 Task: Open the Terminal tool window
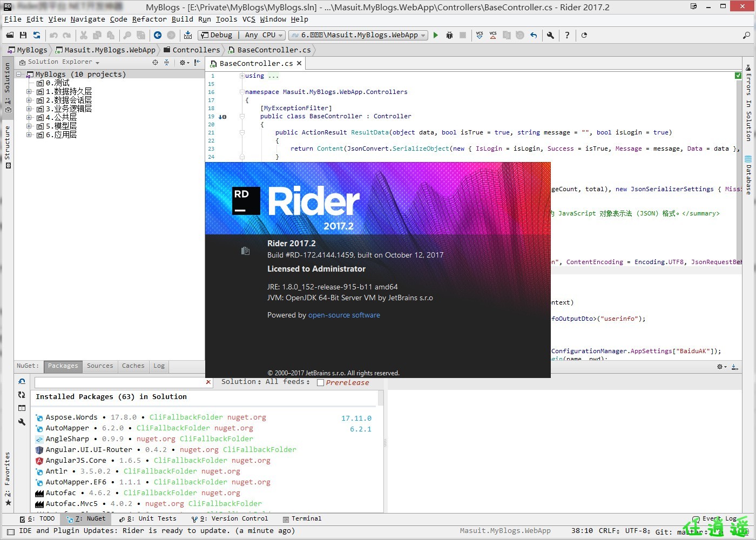pos(302,519)
